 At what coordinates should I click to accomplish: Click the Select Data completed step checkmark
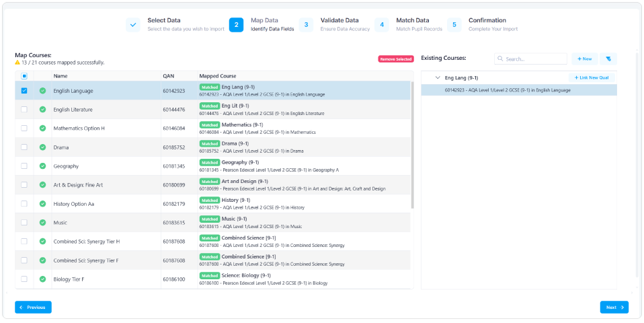[133, 25]
